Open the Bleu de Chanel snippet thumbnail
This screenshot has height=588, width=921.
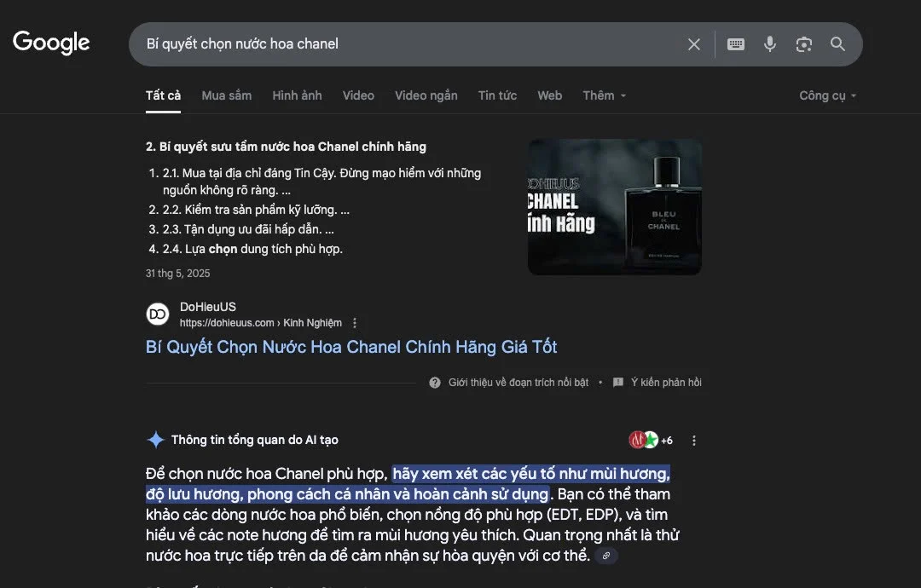[614, 206]
